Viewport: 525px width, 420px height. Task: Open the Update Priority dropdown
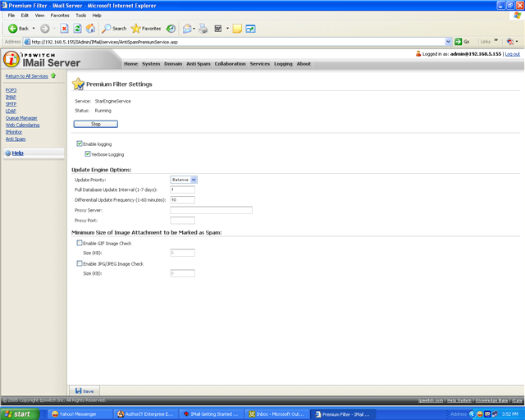pyautogui.click(x=184, y=180)
